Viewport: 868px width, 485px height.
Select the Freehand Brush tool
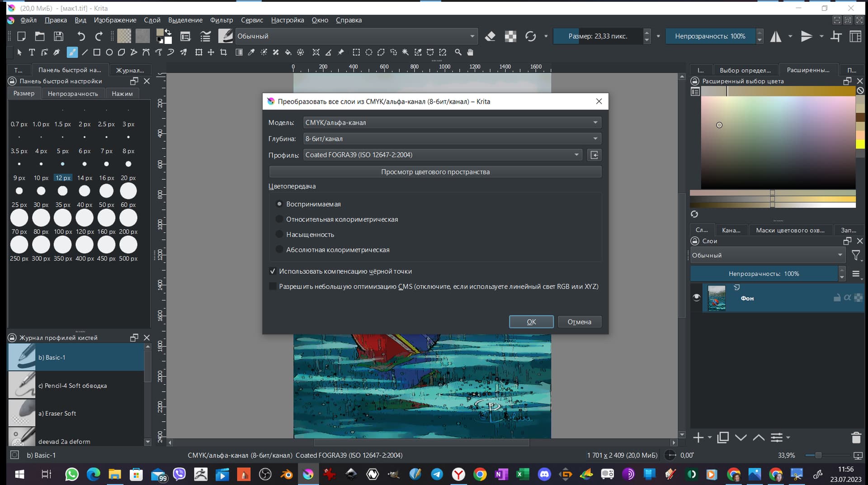pyautogui.click(x=72, y=52)
